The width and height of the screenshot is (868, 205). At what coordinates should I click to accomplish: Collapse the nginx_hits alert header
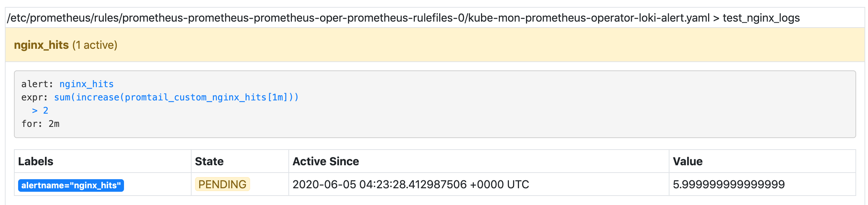[435, 45]
